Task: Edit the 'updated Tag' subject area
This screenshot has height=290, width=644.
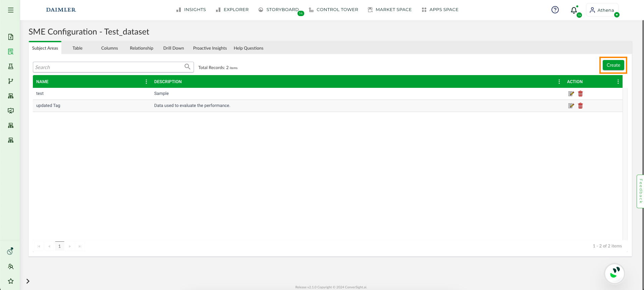Action: (x=571, y=106)
